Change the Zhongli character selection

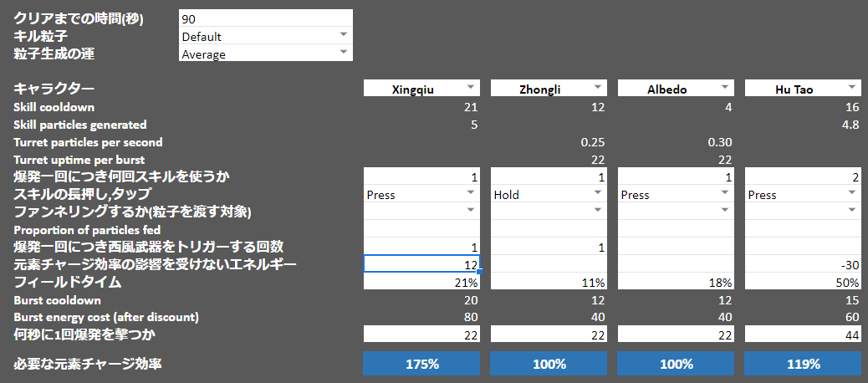(597, 88)
